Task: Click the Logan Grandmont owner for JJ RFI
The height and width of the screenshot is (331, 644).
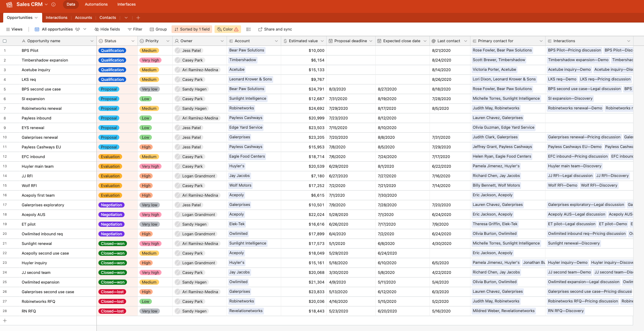Action: pos(196,176)
